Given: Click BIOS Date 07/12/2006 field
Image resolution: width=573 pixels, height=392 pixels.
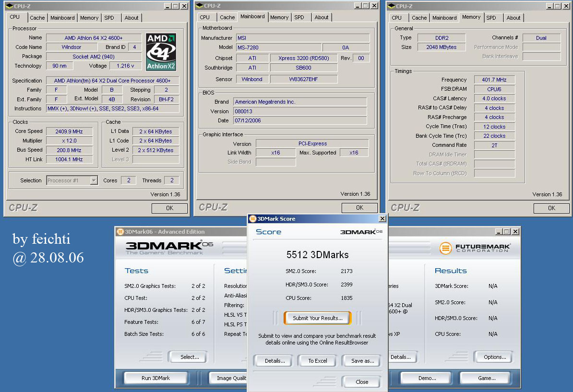Looking at the screenshot, I should (x=299, y=120).
